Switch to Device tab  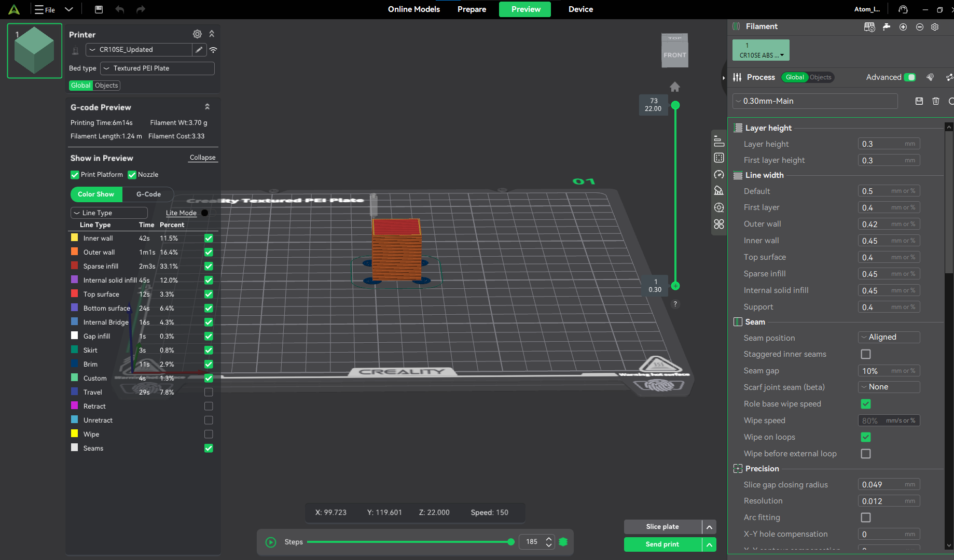580,9
